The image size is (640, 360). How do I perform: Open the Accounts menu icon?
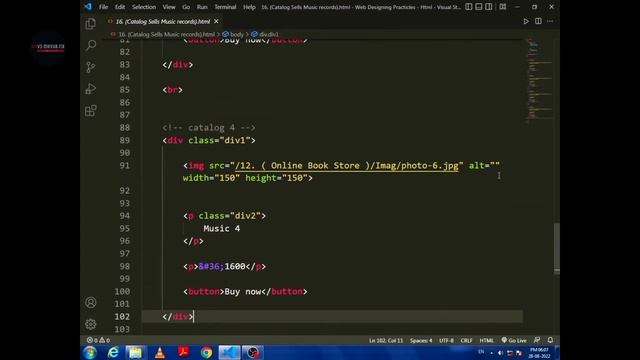pyautogui.click(x=91, y=302)
